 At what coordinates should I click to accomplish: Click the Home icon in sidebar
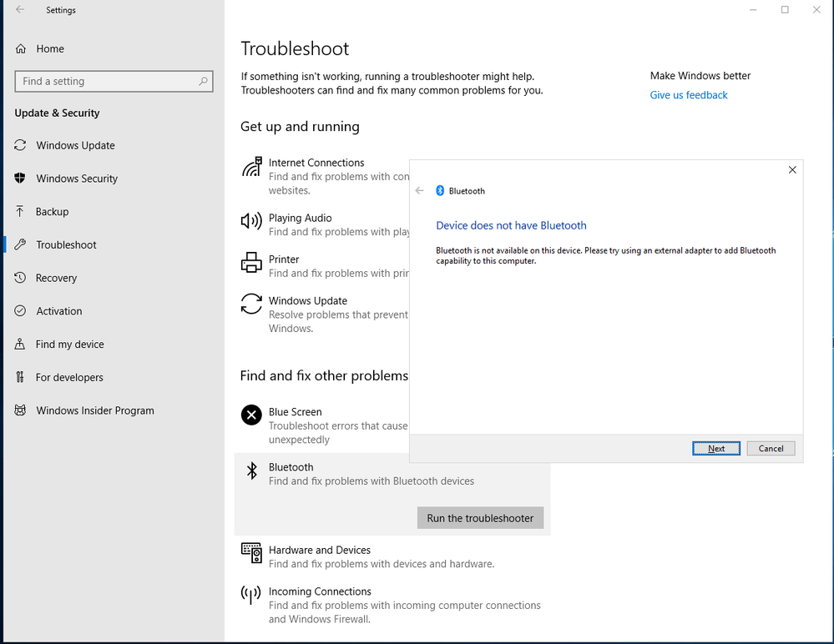tap(21, 49)
